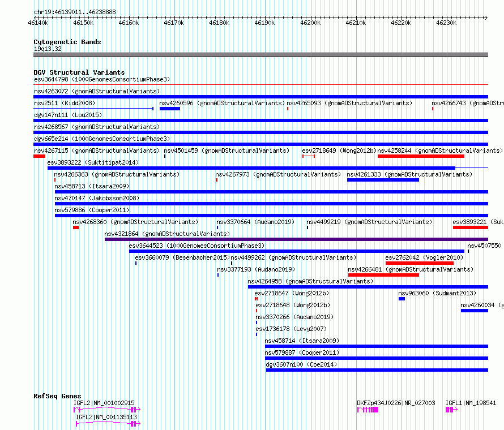
Task: Select nsv4264958 gnomAD variant label
Action: pyautogui.click(x=310, y=281)
